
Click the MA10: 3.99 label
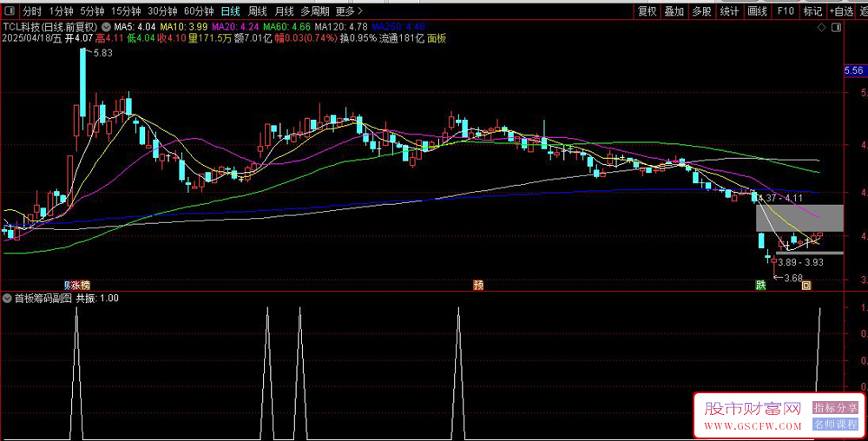(x=184, y=27)
